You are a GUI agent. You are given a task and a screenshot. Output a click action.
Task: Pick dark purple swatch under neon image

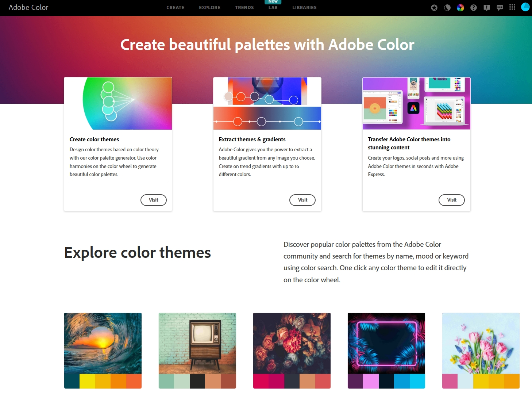(355, 381)
